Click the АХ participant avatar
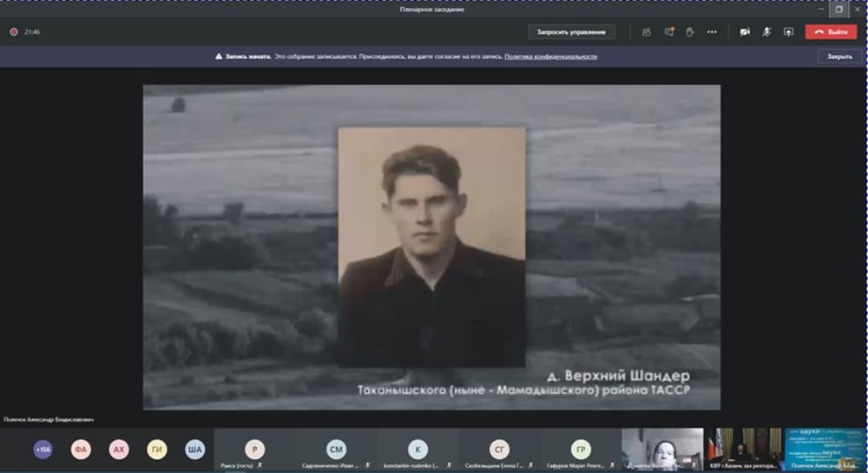This screenshot has width=868, height=473. click(x=119, y=450)
